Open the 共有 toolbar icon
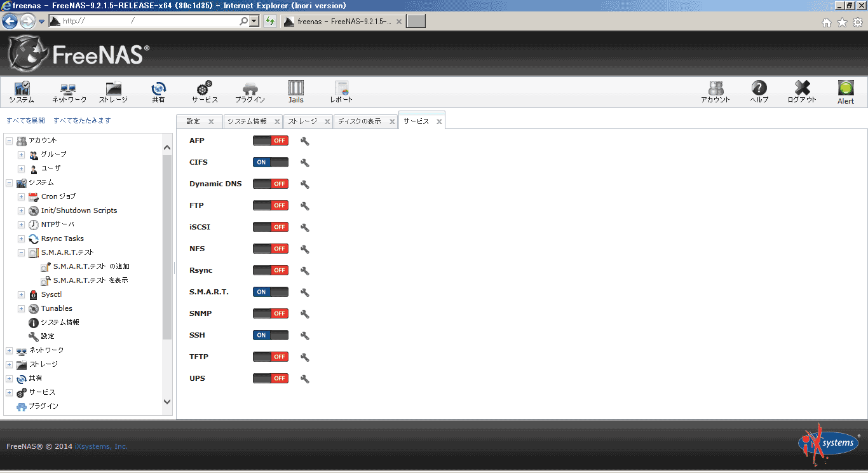The height and width of the screenshot is (473, 868). point(158,92)
